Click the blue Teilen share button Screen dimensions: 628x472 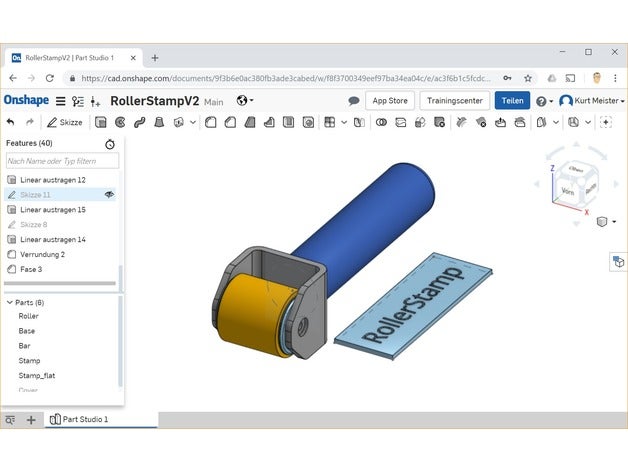tap(512, 101)
